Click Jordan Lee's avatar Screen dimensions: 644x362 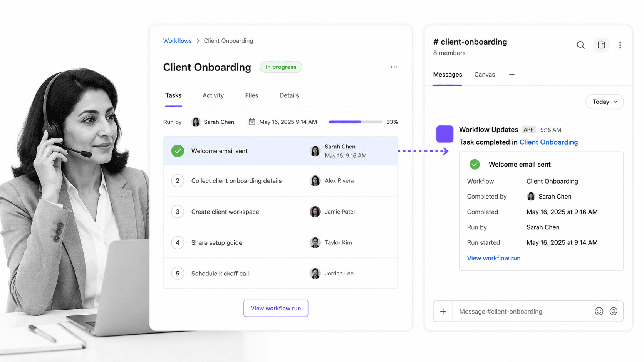coord(315,273)
